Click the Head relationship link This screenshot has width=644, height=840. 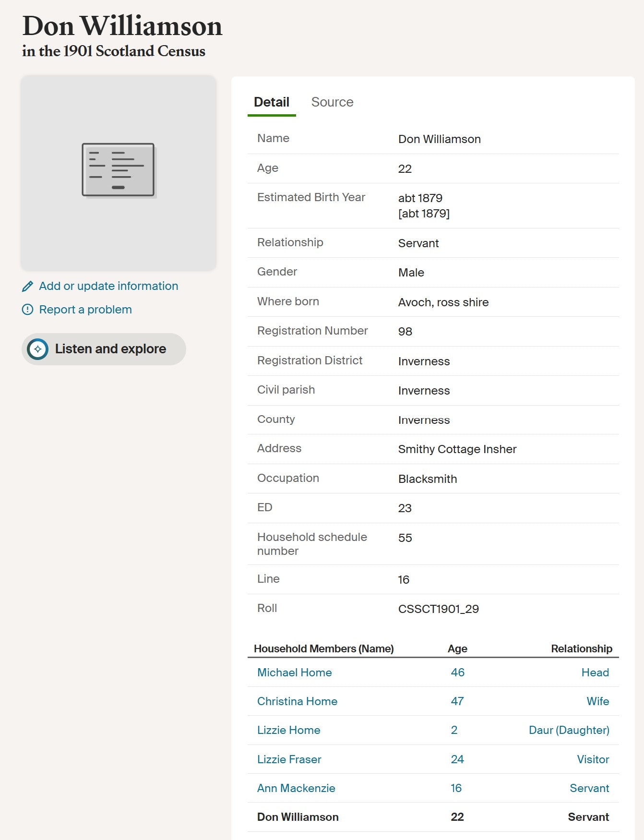[x=595, y=672]
